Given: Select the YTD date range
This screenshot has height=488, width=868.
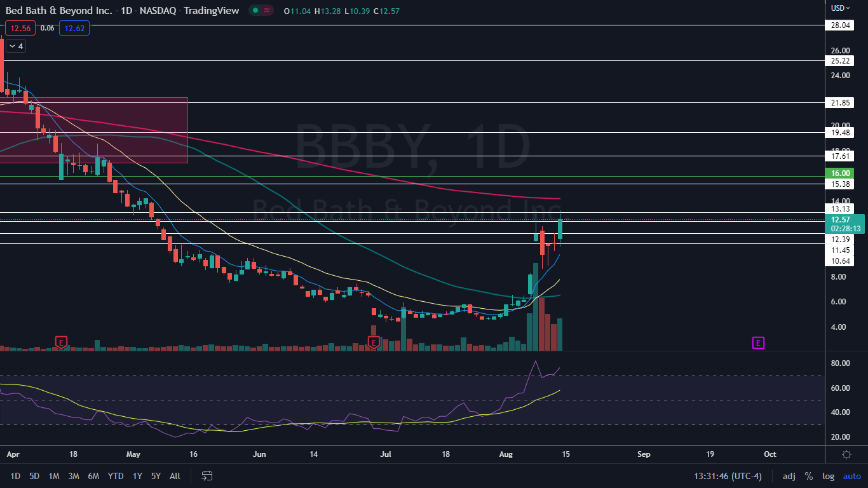Looking at the screenshot, I should click(x=116, y=476).
